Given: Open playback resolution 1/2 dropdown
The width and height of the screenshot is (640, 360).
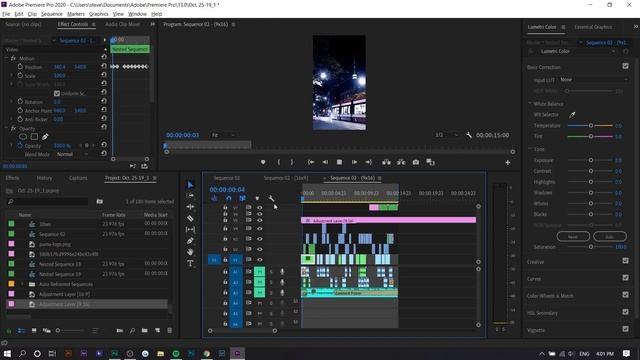Looking at the screenshot, I should pos(447,135).
